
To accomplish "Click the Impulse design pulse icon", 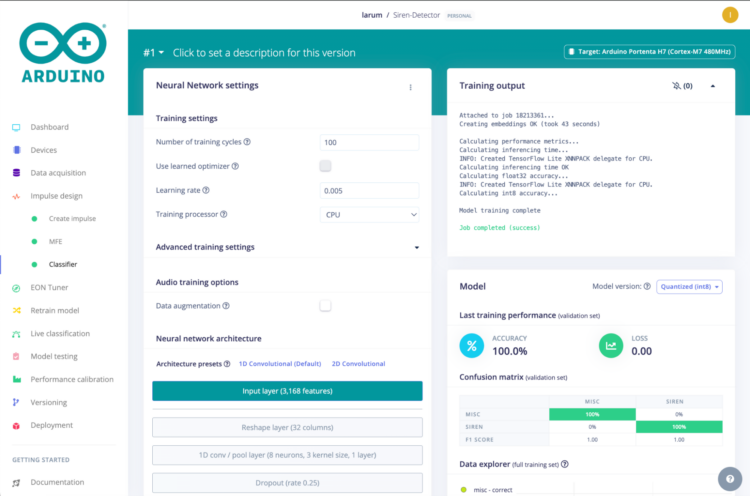I will point(16,196).
